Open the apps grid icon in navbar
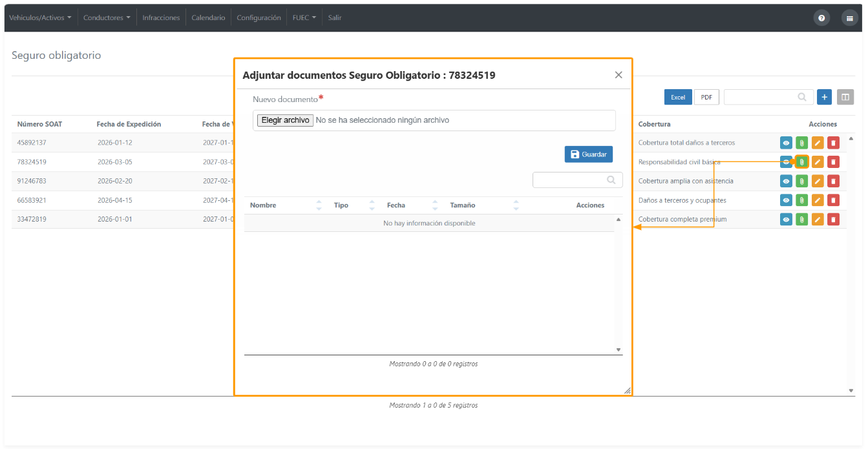Screen dimensions: 868x449 (849, 18)
